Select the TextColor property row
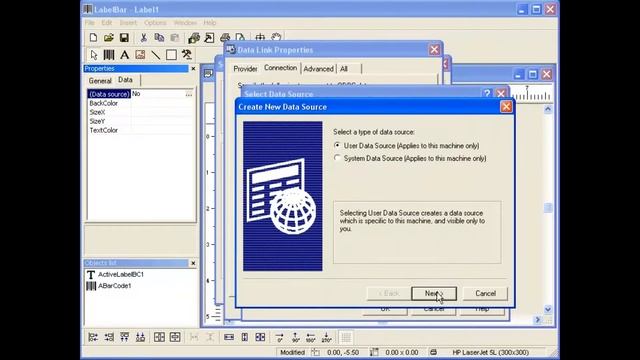 [140, 130]
